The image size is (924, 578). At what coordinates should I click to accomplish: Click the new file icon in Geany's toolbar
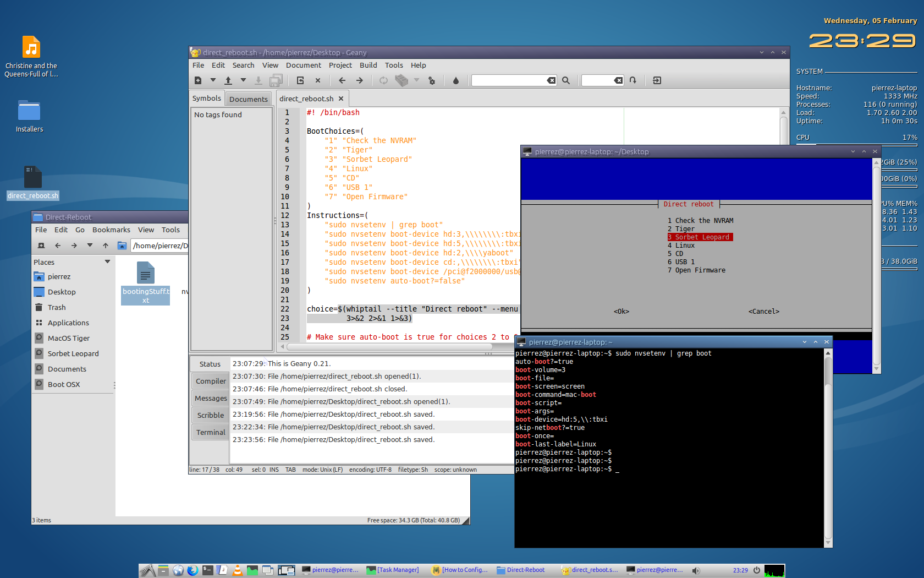pyautogui.click(x=198, y=80)
